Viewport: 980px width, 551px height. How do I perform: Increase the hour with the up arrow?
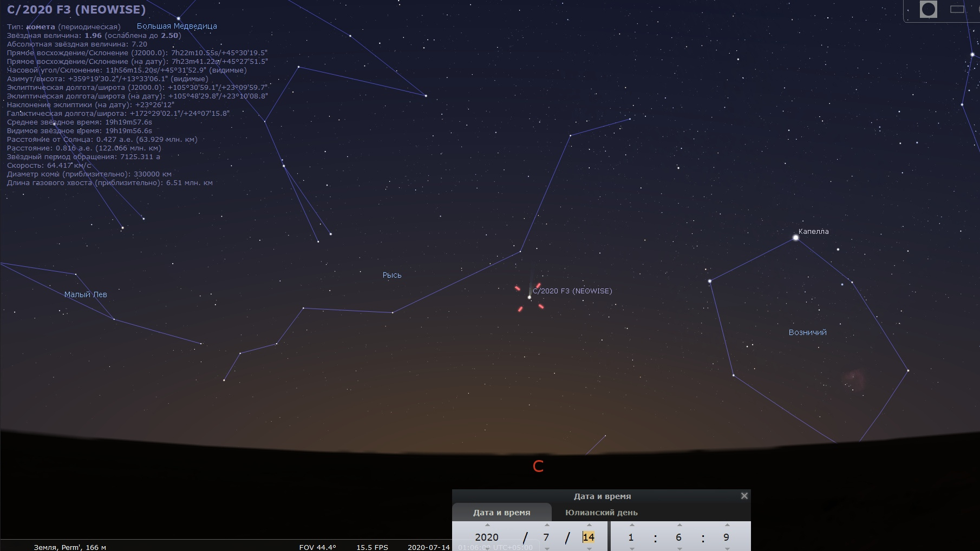pyautogui.click(x=631, y=525)
